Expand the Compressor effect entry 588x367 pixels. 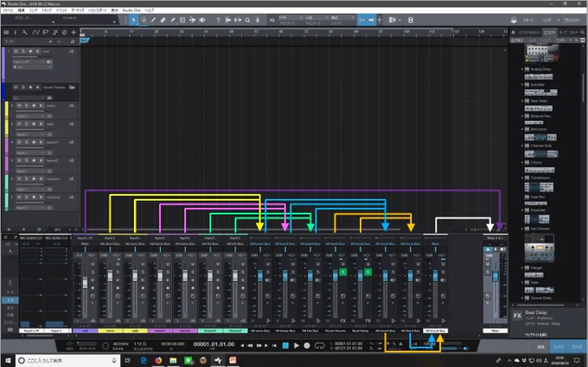click(522, 177)
